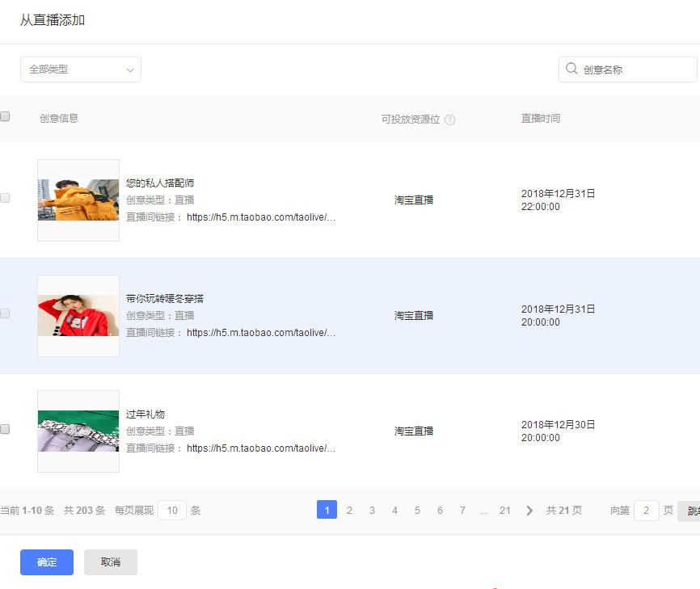Click the 过年礼物 livestream URL link
Viewport: 700px width, 589px height.
click(260, 448)
